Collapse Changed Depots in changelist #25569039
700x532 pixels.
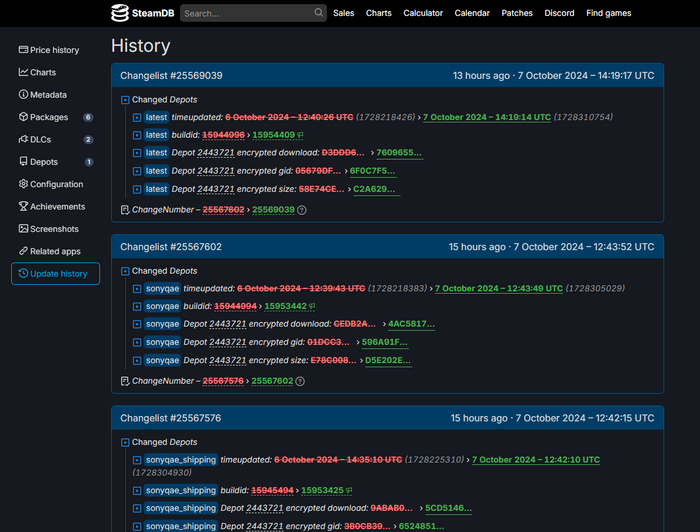[x=125, y=100]
